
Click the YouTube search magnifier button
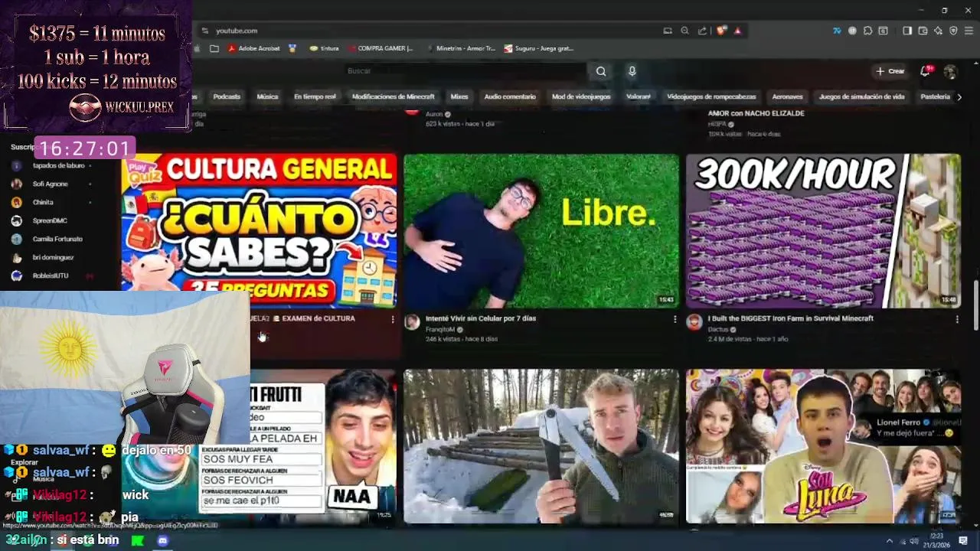[601, 71]
